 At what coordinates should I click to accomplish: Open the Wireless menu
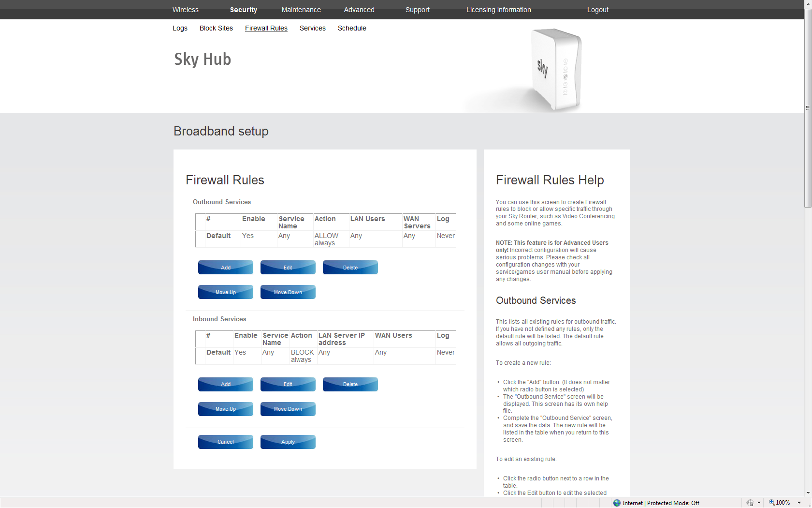(x=186, y=10)
